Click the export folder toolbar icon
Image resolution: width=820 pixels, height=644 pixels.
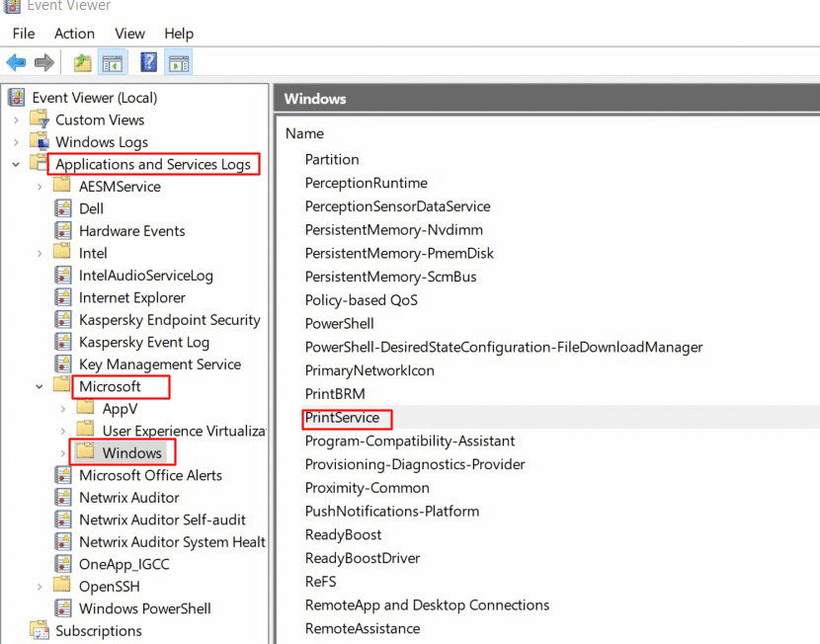82,61
